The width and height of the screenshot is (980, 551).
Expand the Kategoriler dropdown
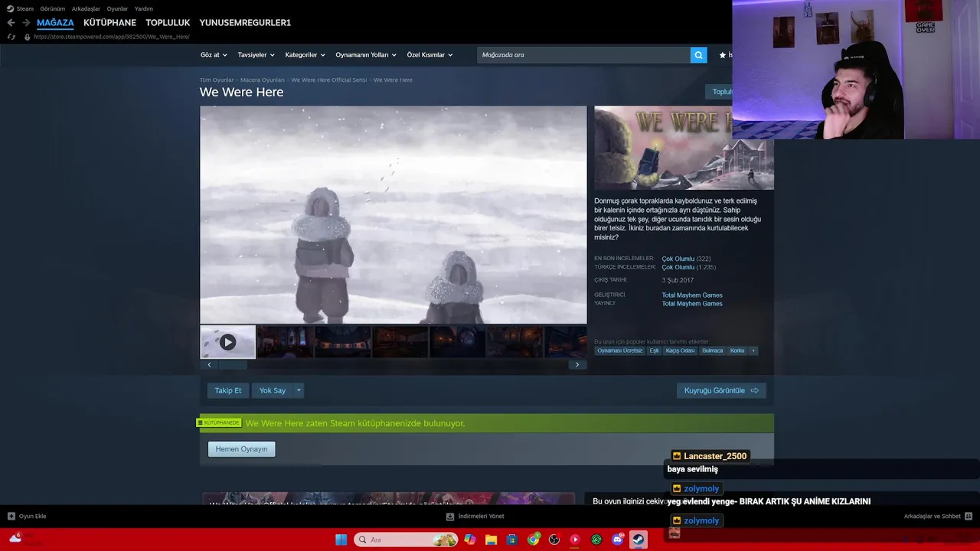[x=305, y=55]
